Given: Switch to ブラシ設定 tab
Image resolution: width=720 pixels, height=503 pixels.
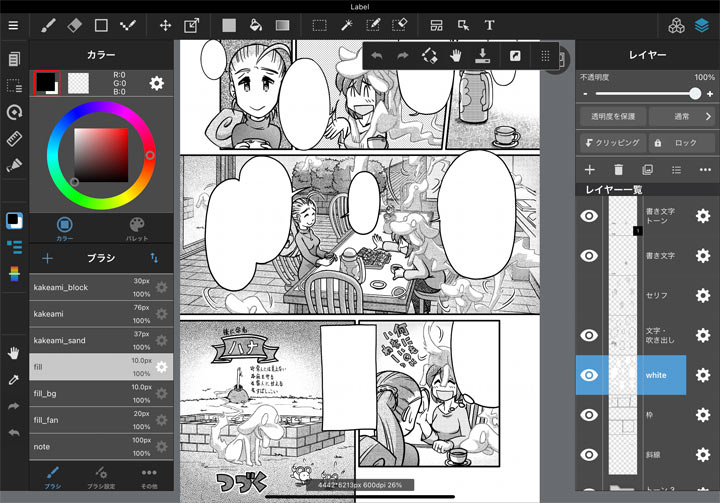Looking at the screenshot, I should point(101,478).
